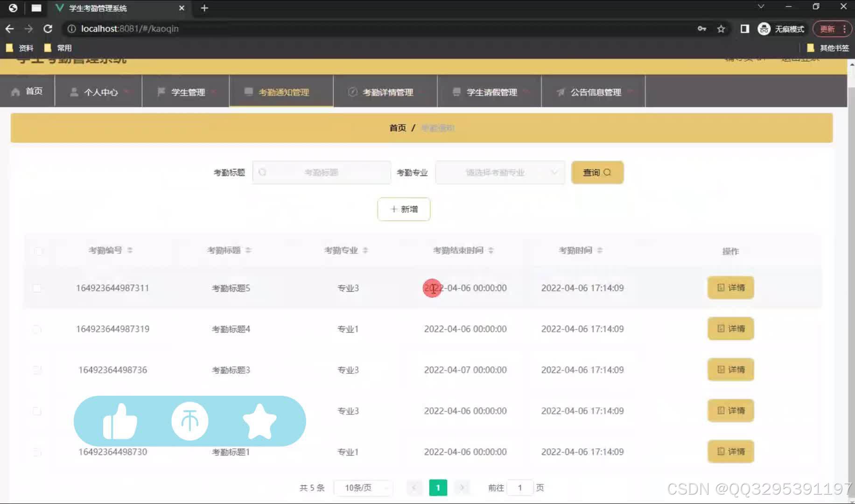Click the address bar URL
The image size is (855, 504).
pos(130,29)
